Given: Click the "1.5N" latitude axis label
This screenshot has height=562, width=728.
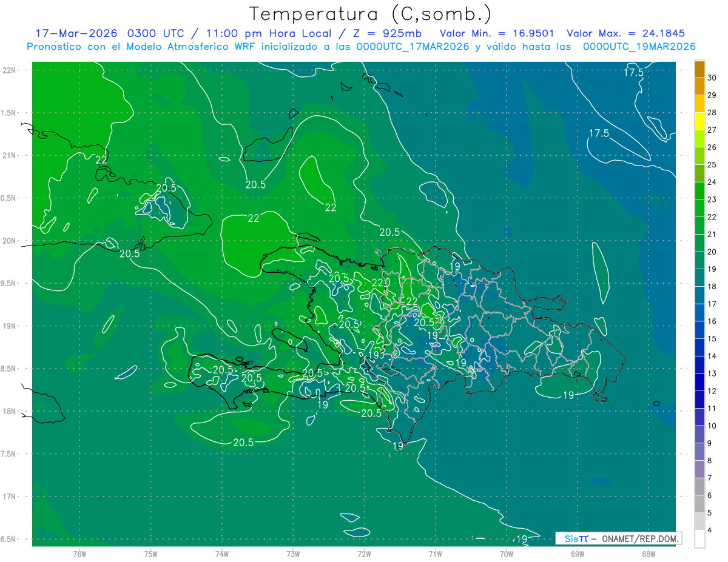Looking at the screenshot, I should [9, 113].
